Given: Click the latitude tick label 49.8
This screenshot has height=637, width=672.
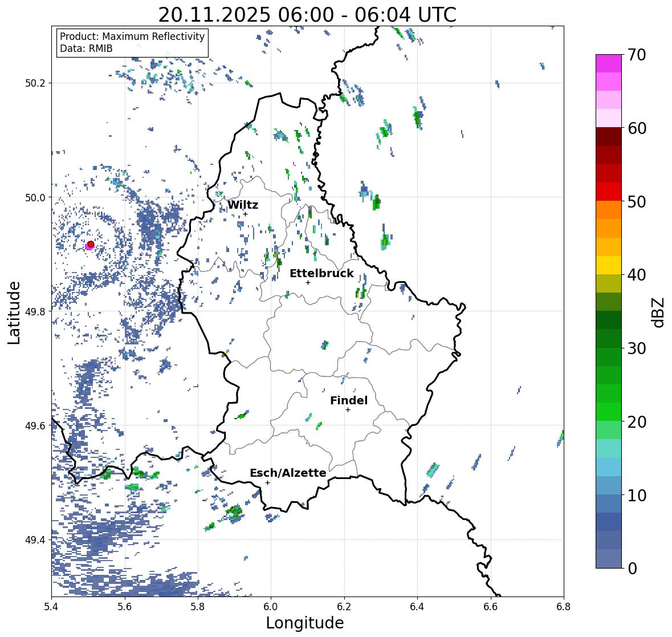Looking at the screenshot, I should [x=35, y=311].
